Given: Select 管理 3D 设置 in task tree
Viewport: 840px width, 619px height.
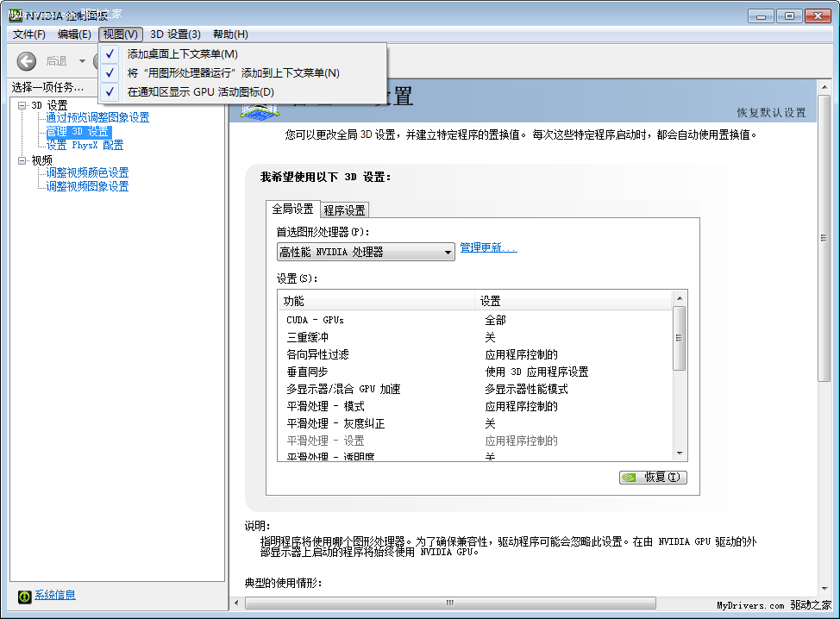Looking at the screenshot, I should click(x=78, y=131).
